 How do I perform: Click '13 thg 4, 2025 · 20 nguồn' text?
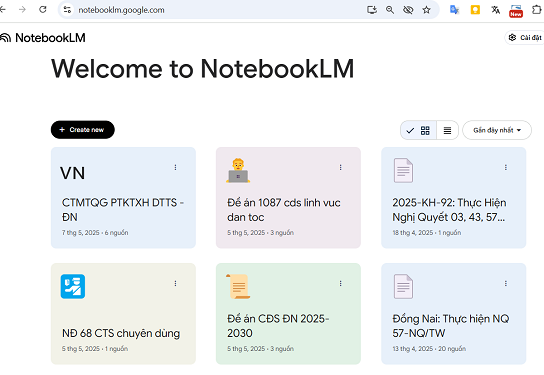click(429, 349)
